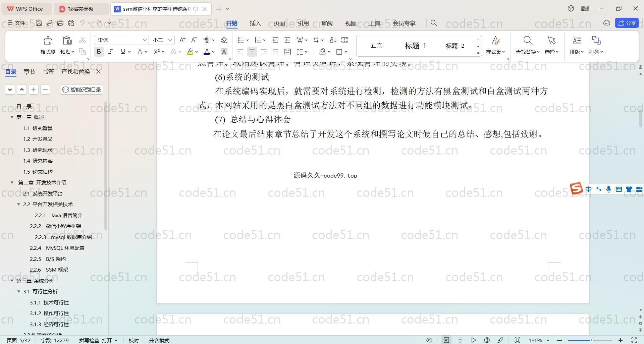
Task: Click the Print icon in quick toolbar
Action: tap(60, 23)
